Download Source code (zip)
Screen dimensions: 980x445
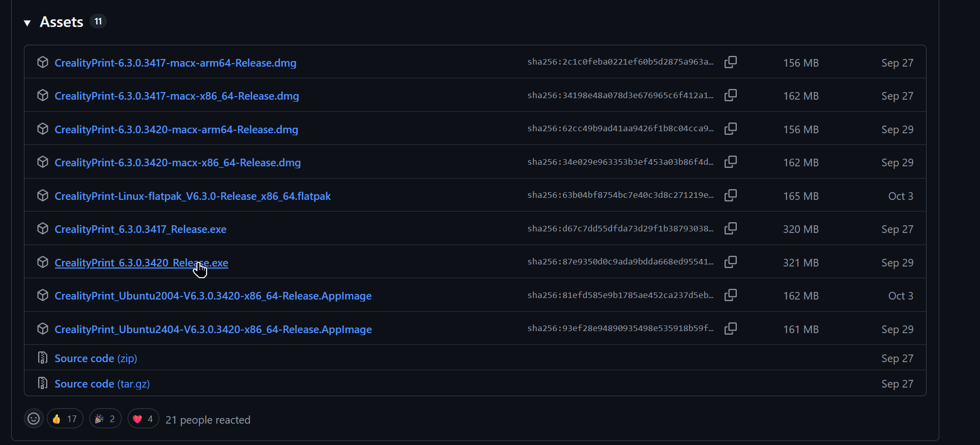tap(96, 359)
